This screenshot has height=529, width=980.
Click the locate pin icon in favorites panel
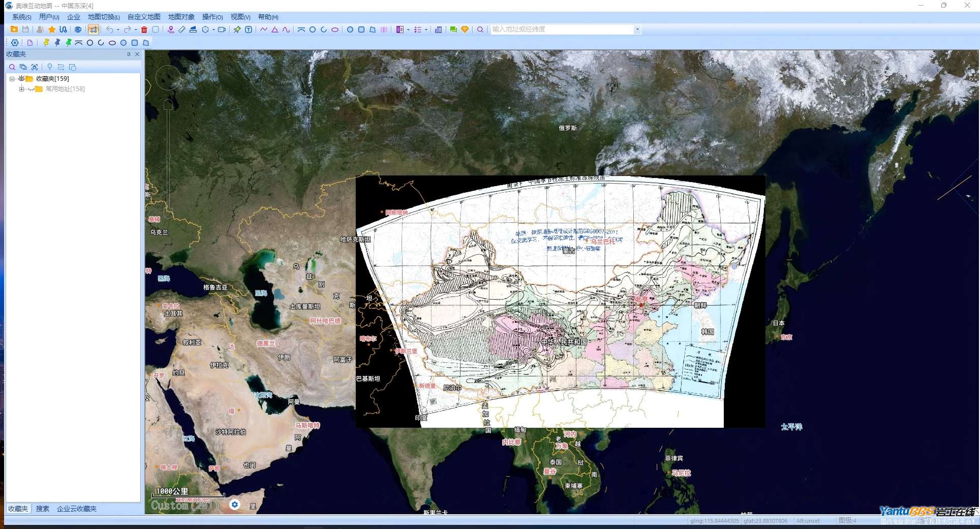pos(49,67)
